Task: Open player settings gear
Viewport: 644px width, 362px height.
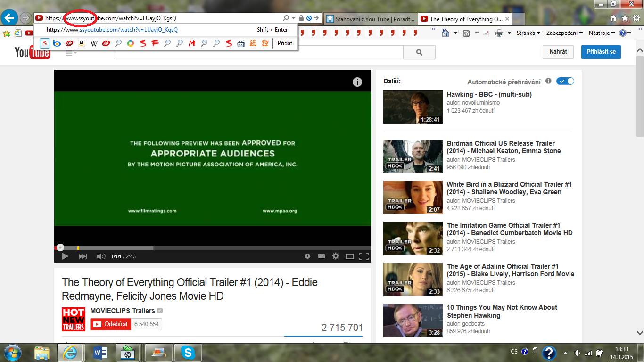Action: (x=336, y=256)
